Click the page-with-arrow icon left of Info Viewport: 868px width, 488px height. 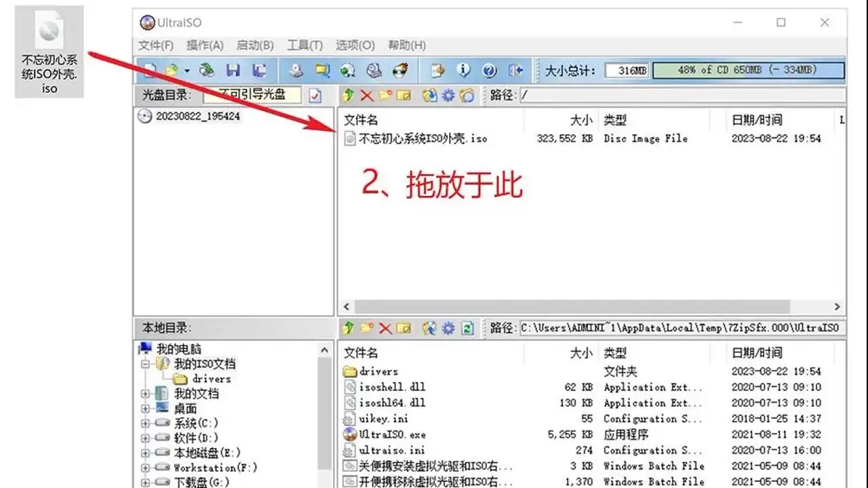point(438,70)
